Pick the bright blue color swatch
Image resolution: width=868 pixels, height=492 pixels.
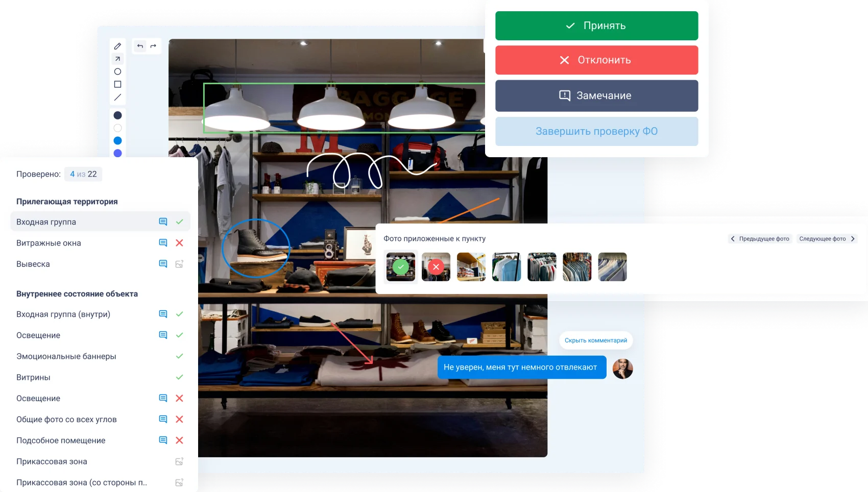click(x=117, y=140)
